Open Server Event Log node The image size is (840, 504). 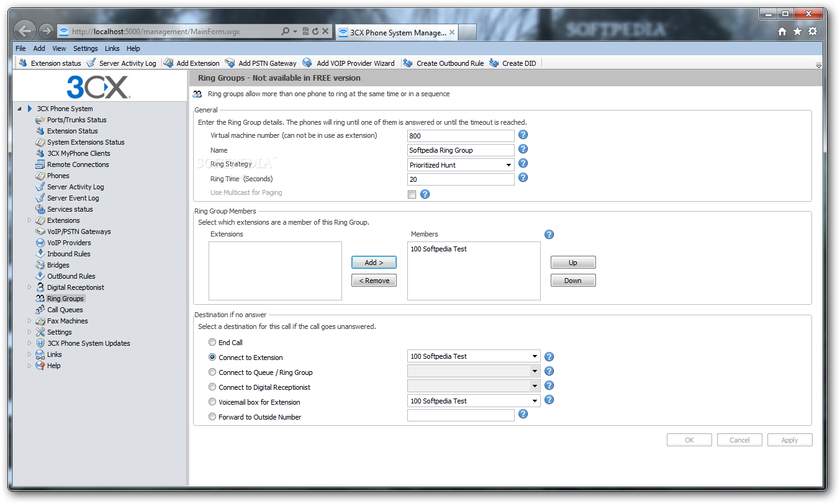73,198
